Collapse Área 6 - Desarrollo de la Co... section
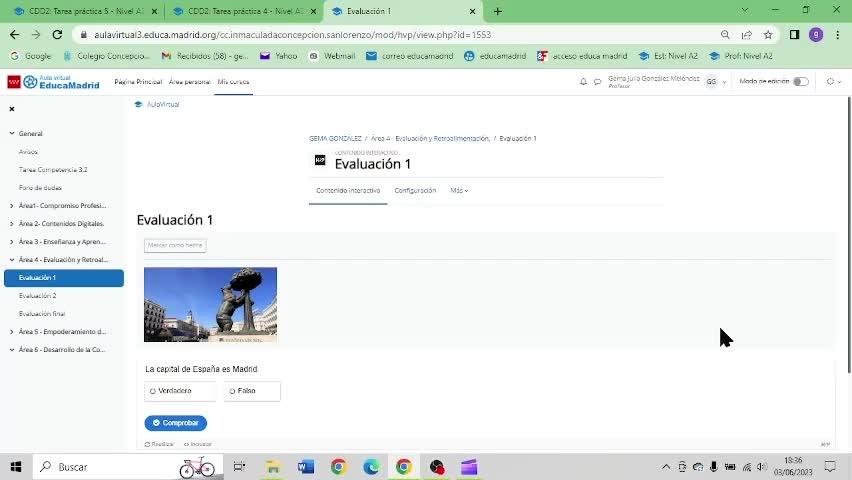The height and width of the screenshot is (480, 852). 12,350
